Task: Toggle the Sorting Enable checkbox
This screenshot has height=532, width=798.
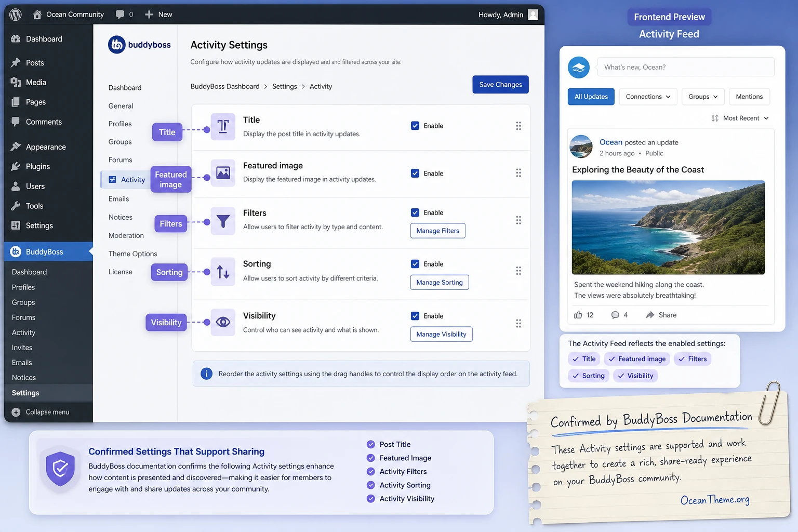Action: 415,264
